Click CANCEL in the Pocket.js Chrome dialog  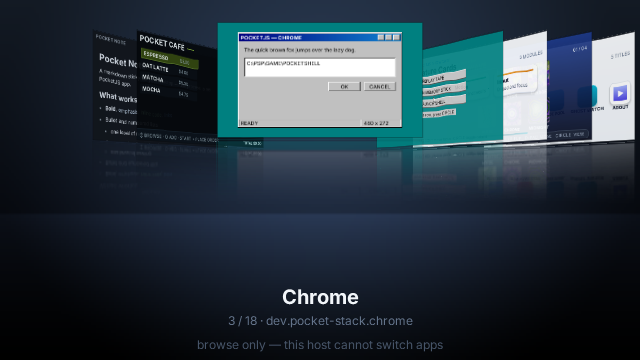tap(380, 87)
